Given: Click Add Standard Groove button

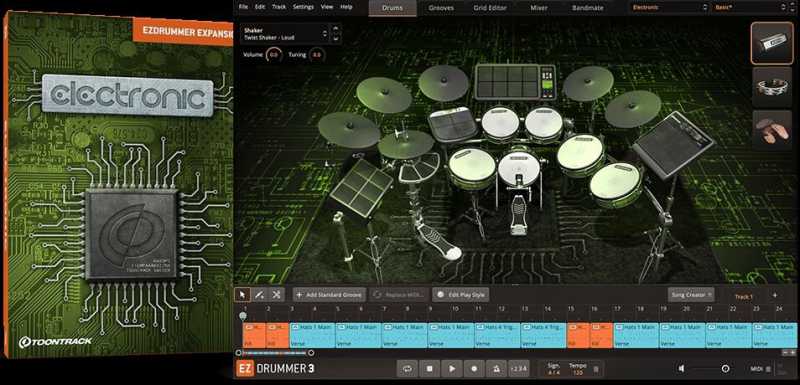Looking at the screenshot, I should pos(329,295).
